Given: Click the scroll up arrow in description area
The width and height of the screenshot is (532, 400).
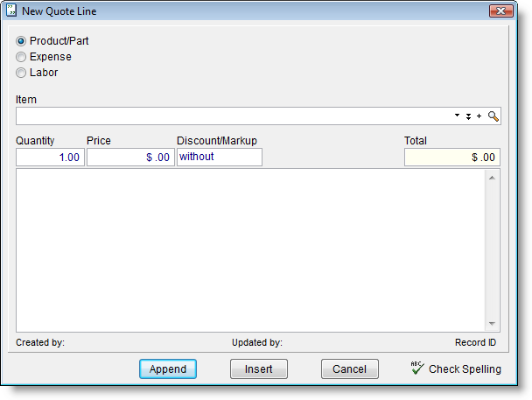Looking at the screenshot, I should (492, 179).
